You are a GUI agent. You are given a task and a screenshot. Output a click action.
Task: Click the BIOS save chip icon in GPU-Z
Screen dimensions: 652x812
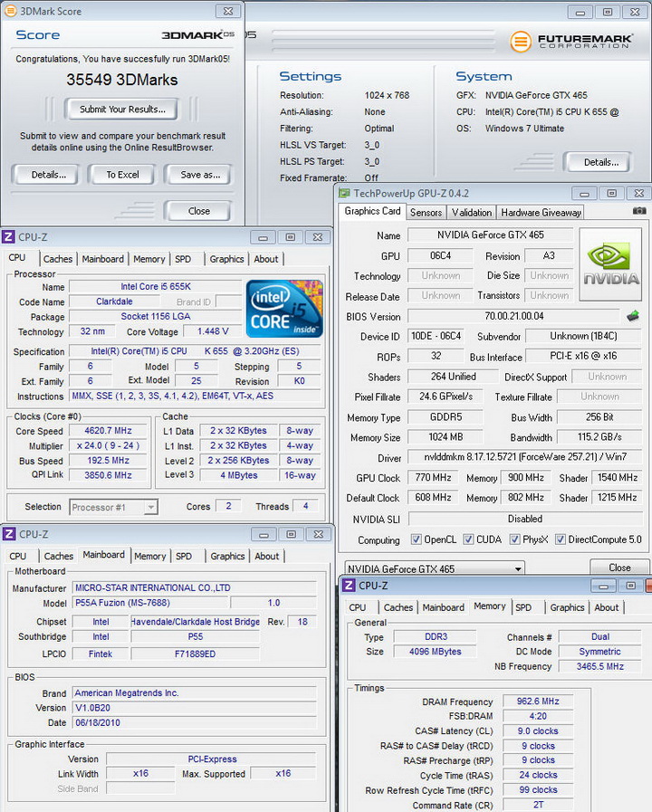(633, 316)
